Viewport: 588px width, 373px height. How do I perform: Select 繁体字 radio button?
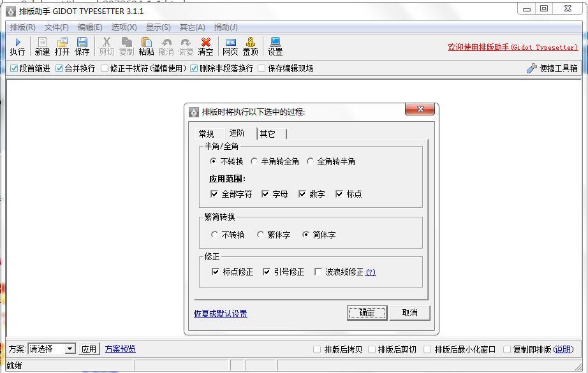260,235
